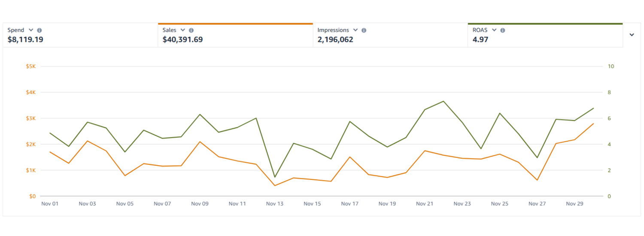The image size is (644, 236).
Task: Click the orange bar above the Sales card
Action: coord(235,24)
